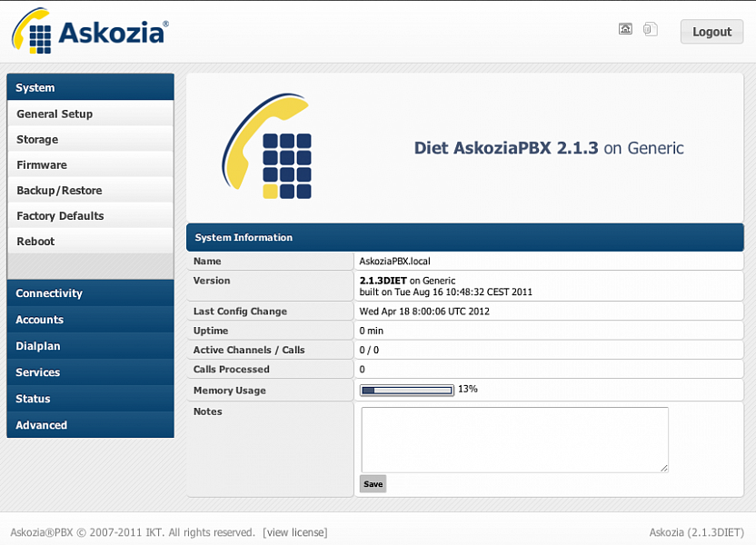Click the 'Diet AskoziaPBX 2.1.3 on Generic' title
Viewport: 756px width, 545px height.
click(x=549, y=148)
